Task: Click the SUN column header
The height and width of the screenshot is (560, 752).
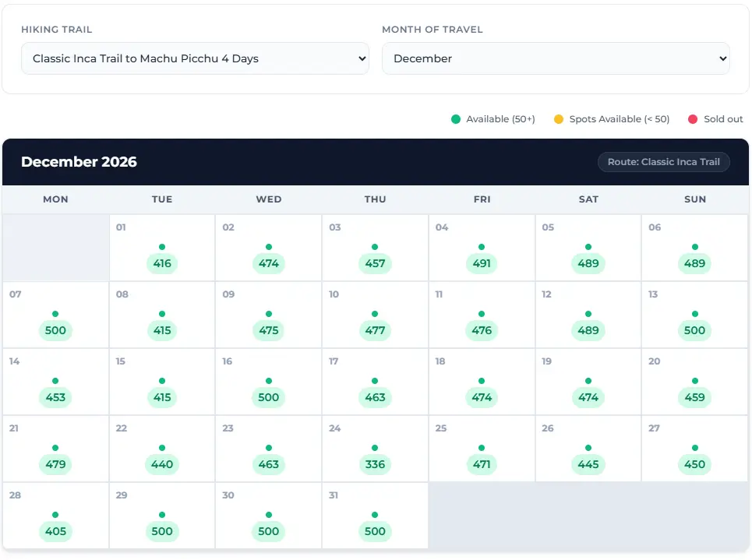Action: [x=695, y=199]
